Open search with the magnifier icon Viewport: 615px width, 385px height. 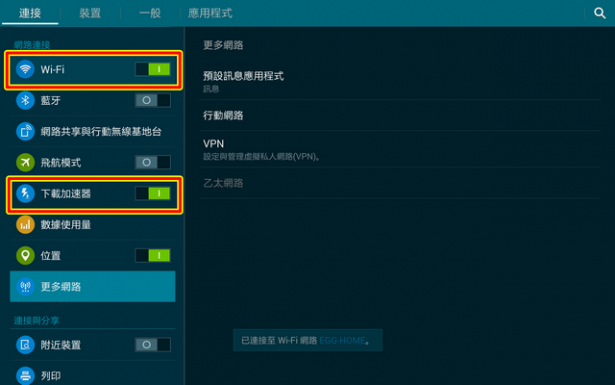599,13
